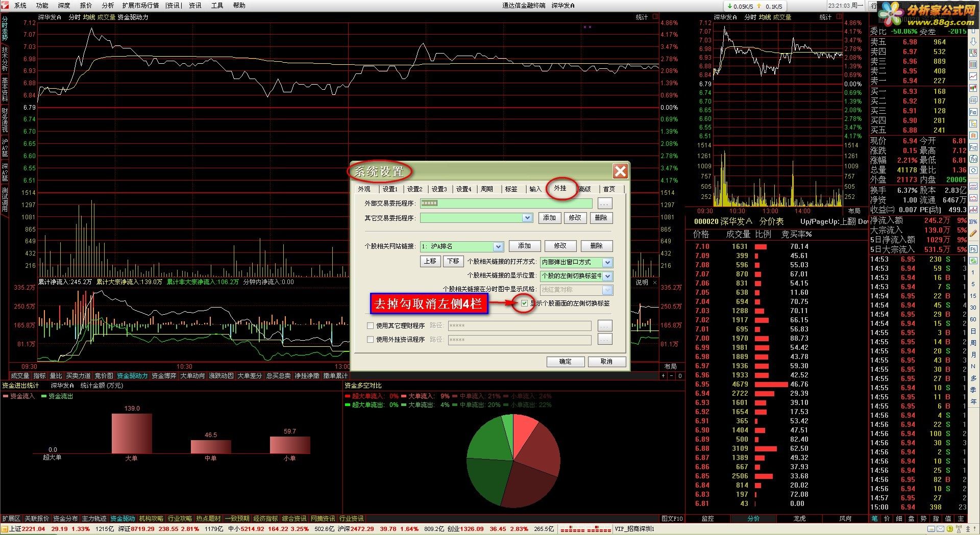
Task: Switch to 设置1 tab in settings dialog
Action: pyautogui.click(x=390, y=189)
